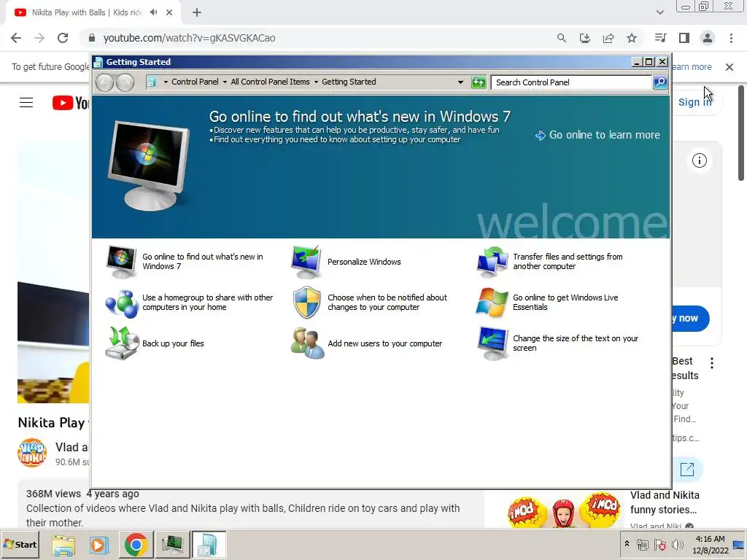
Task: Click the shield notification icon
Action: (306, 303)
